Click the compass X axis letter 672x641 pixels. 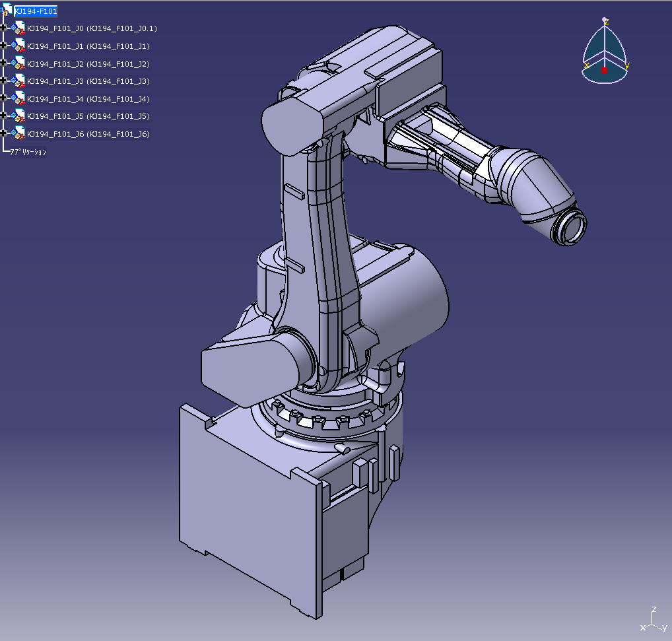(x=587, y=65)
